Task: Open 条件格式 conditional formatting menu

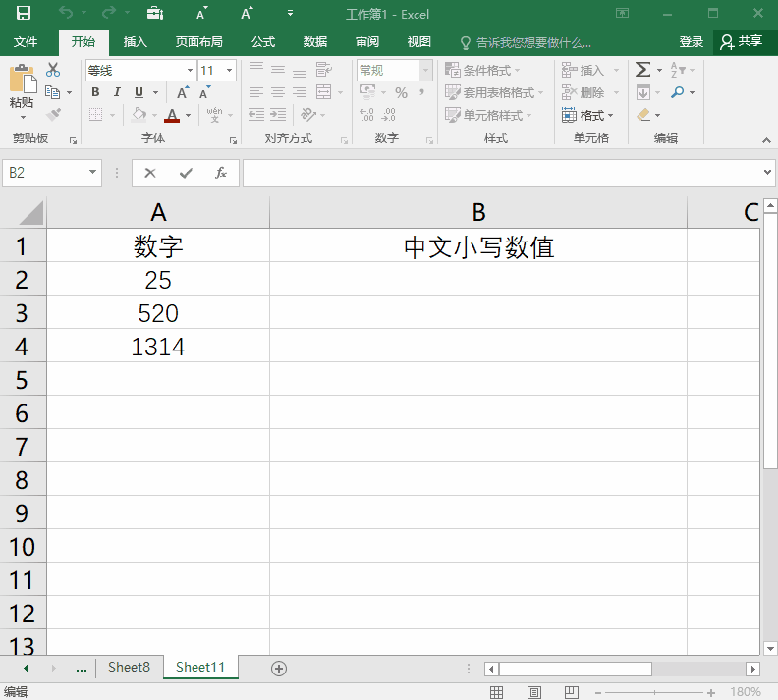Action: [x=482, y=71]
